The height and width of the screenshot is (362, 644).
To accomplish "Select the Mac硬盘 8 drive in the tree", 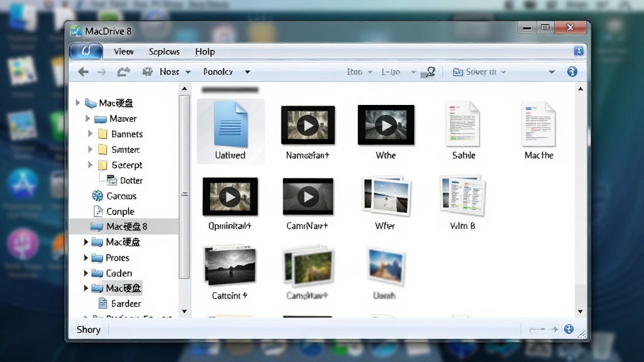I will 124,226.
